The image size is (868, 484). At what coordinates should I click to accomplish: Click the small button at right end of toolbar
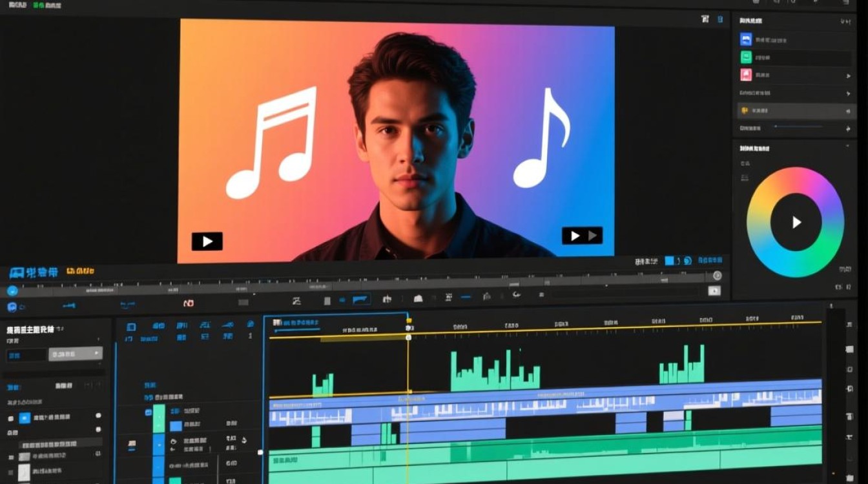point(714,291)
